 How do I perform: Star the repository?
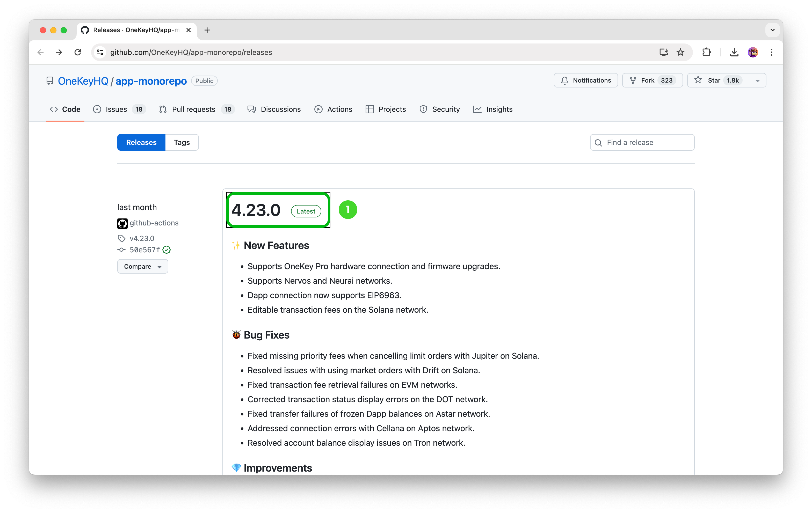718,80
